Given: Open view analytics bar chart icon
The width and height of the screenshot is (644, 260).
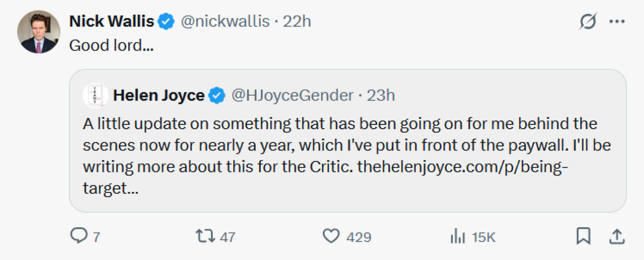Looking at the screenshot, I should pos(458,237).
